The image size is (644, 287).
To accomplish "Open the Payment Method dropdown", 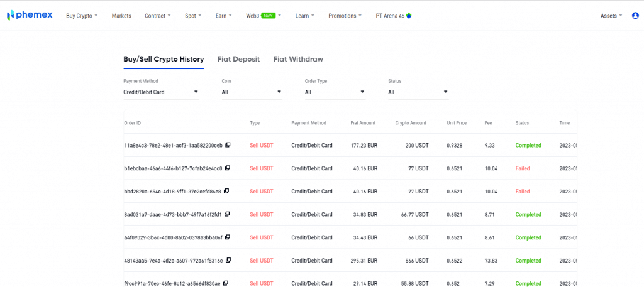I will coord(161,92).
